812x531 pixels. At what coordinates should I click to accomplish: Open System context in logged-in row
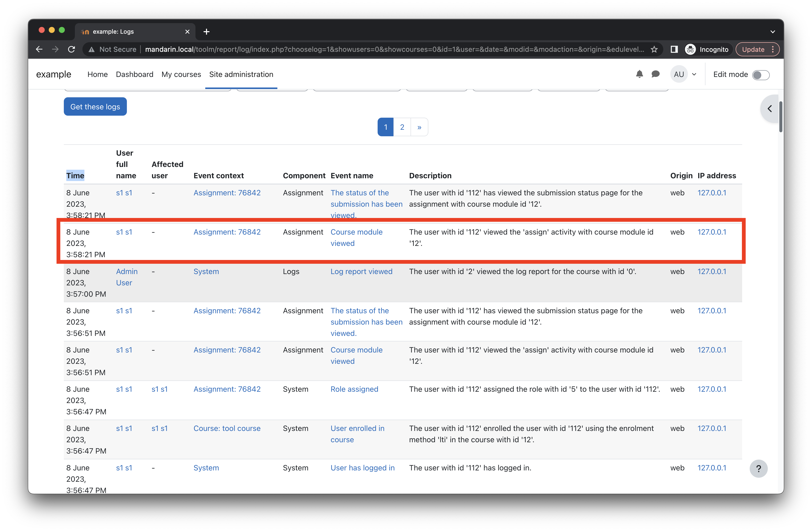click(x=206, y=468)
